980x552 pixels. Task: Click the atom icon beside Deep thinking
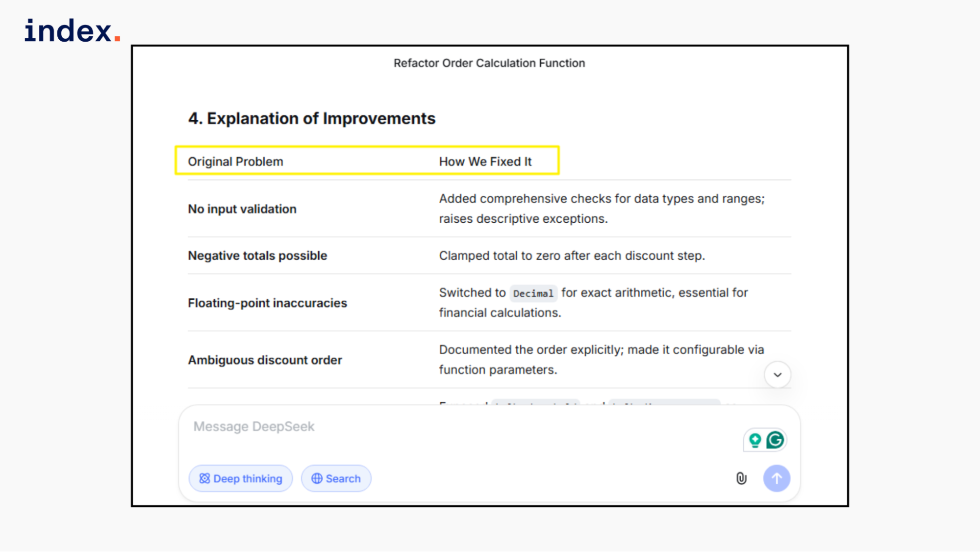[204, 478]
